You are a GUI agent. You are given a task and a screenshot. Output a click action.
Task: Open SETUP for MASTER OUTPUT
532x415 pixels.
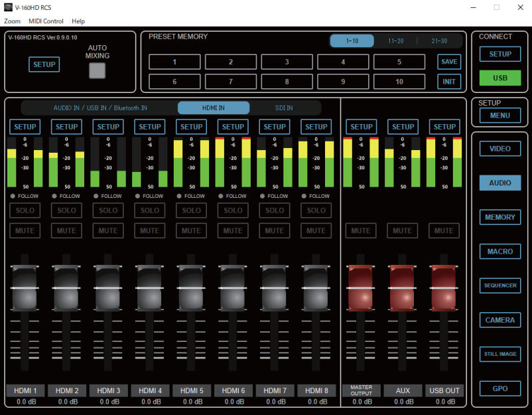362,127
